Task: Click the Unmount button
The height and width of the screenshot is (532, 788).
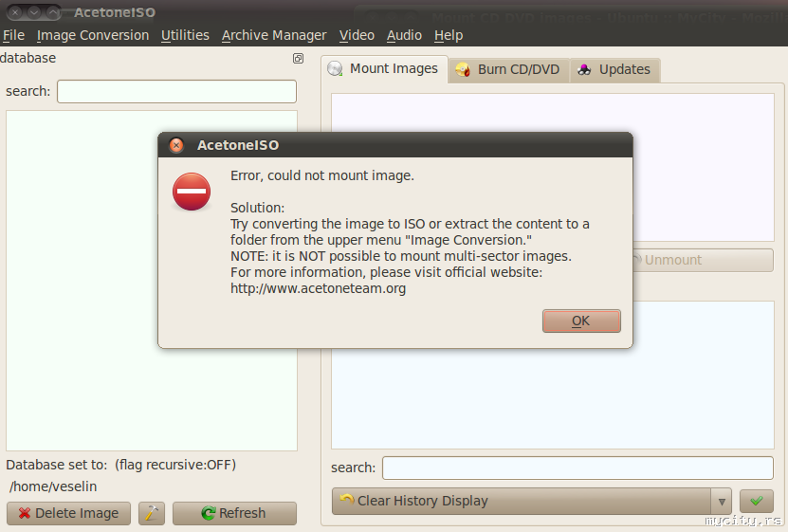Action: pos(702,260)
